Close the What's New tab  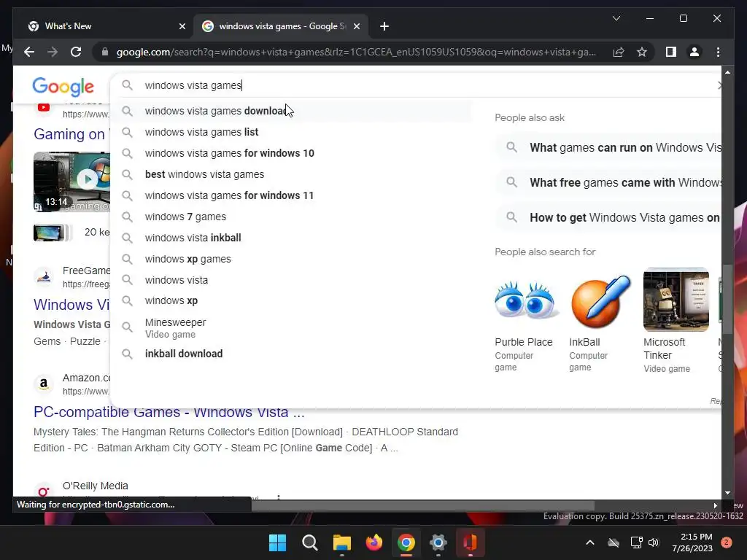(x=182, y=26)
